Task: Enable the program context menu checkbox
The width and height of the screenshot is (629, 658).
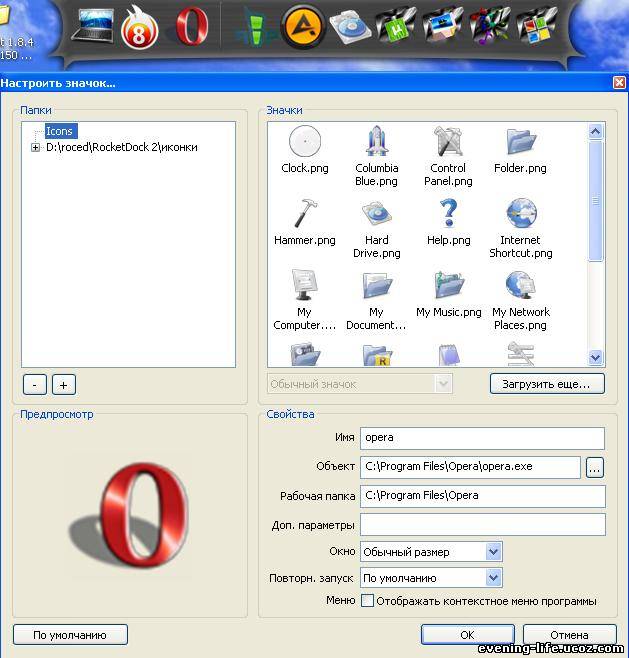Action: (x=367, y=601)
